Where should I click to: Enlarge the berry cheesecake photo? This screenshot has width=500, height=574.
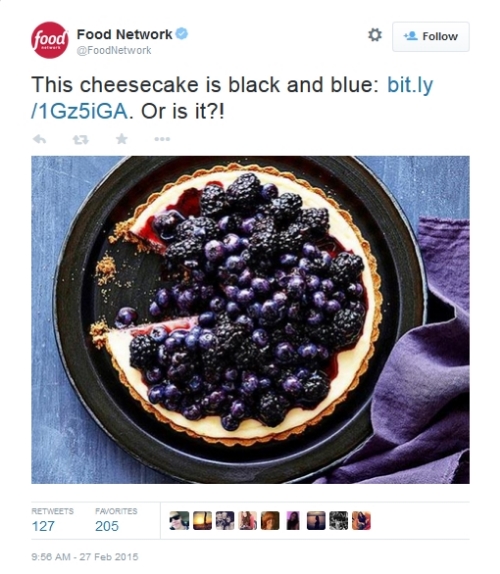coord(250,320)
